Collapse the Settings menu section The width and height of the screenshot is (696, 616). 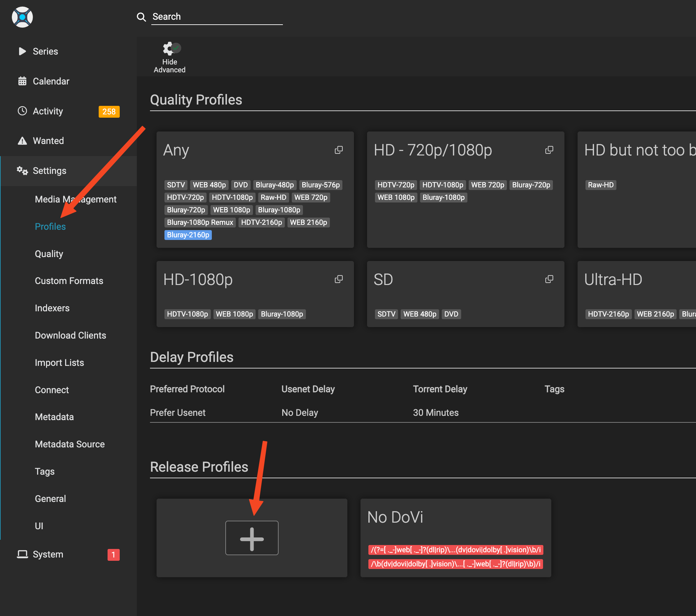coord(49,171)
